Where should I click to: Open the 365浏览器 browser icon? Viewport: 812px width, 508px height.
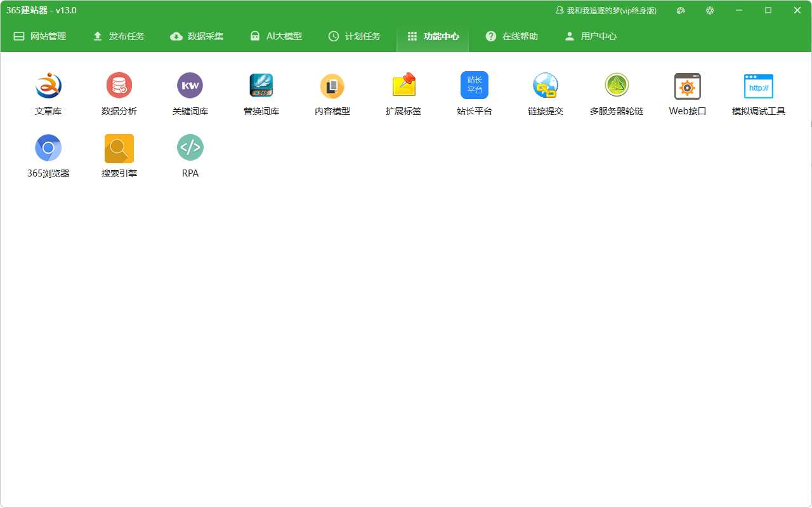click(48, 148)
